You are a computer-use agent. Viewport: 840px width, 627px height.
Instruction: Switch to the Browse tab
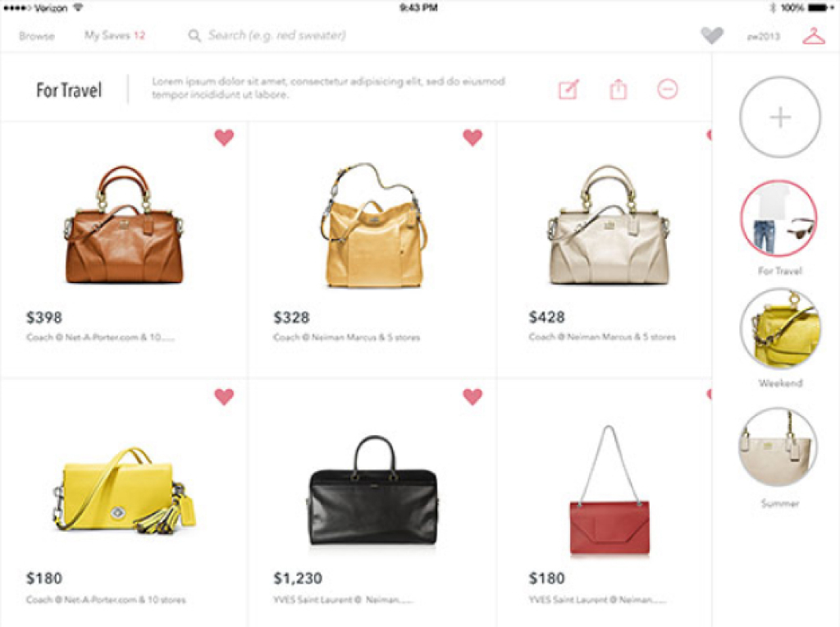(36, 36)
